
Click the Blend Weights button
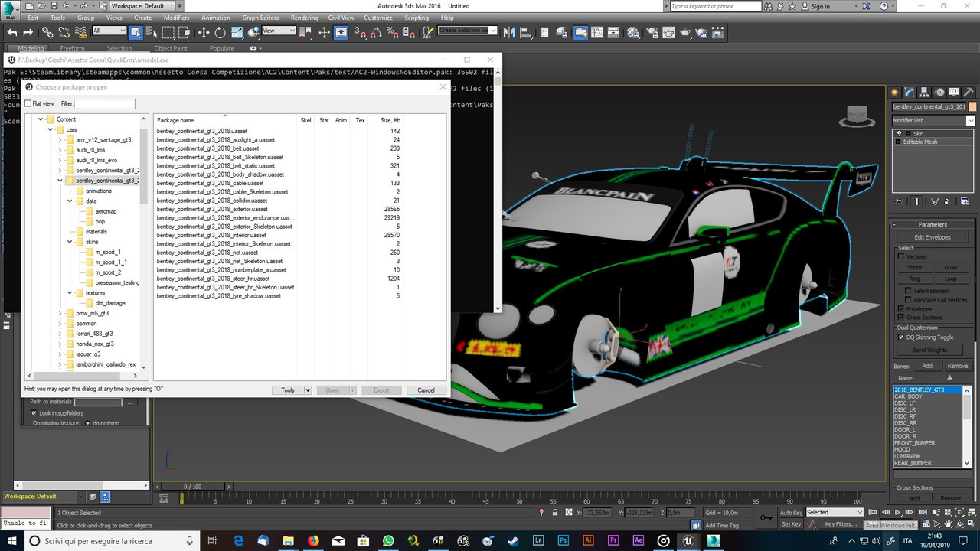(x=930, y=350)
